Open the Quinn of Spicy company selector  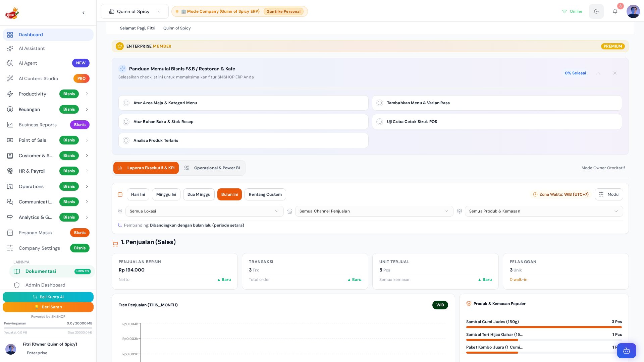pos(135,11)
